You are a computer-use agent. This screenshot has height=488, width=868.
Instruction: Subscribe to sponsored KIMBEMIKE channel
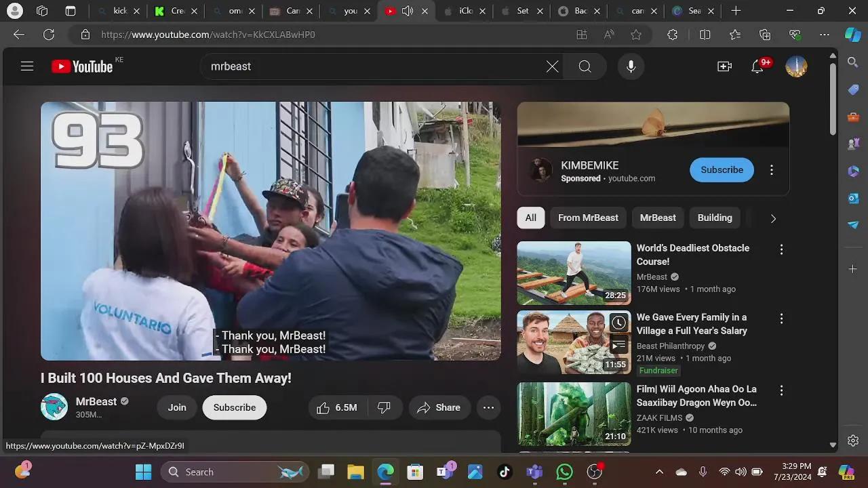tap(722, 170)
